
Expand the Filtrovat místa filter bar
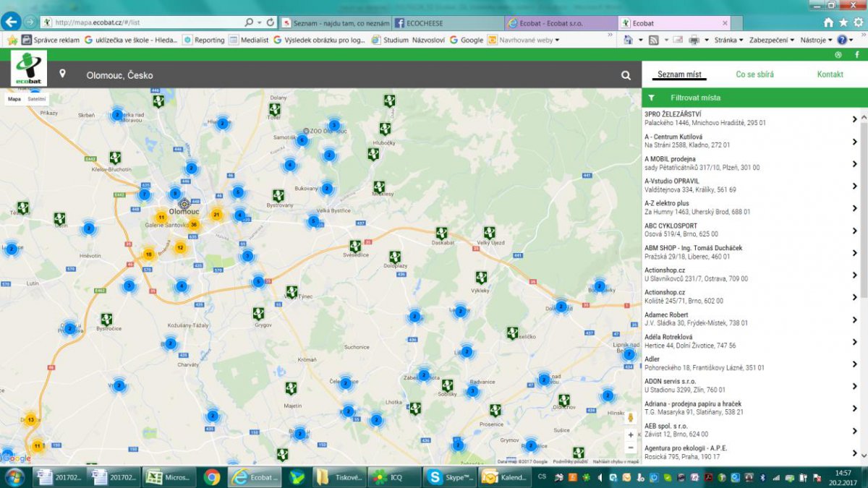[x=754, y=98]
